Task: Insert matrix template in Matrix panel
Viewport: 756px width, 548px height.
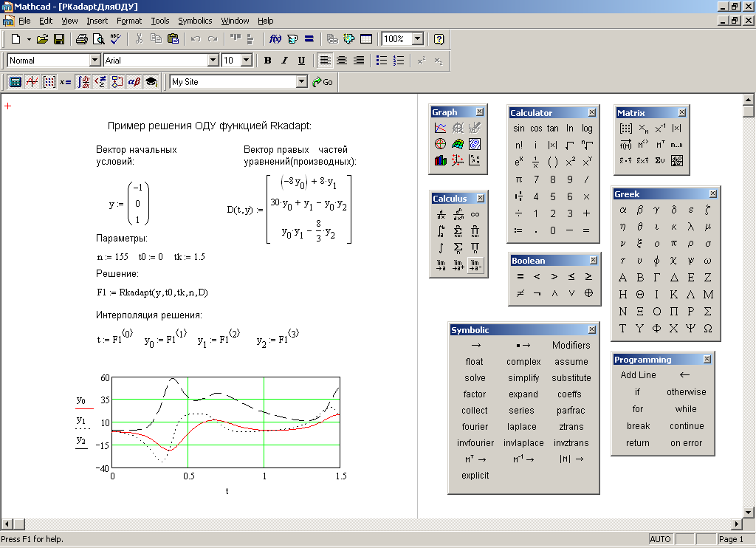Action: 626,129
